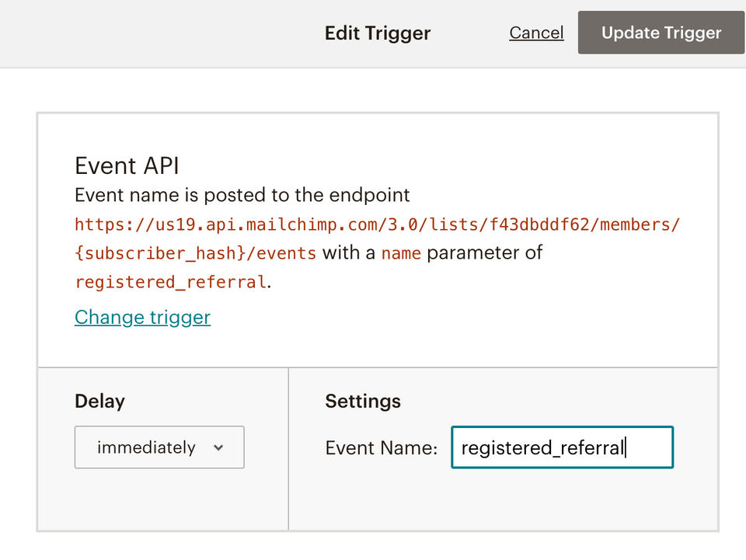
Task: Click the 'Event Name:' field label
Action: pyautogui.click(x=382, y=448)
